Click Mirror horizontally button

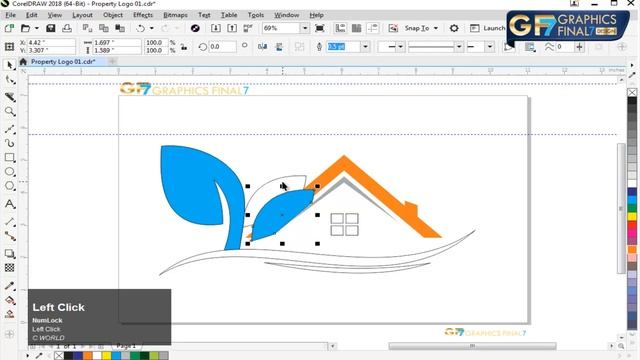262,47
